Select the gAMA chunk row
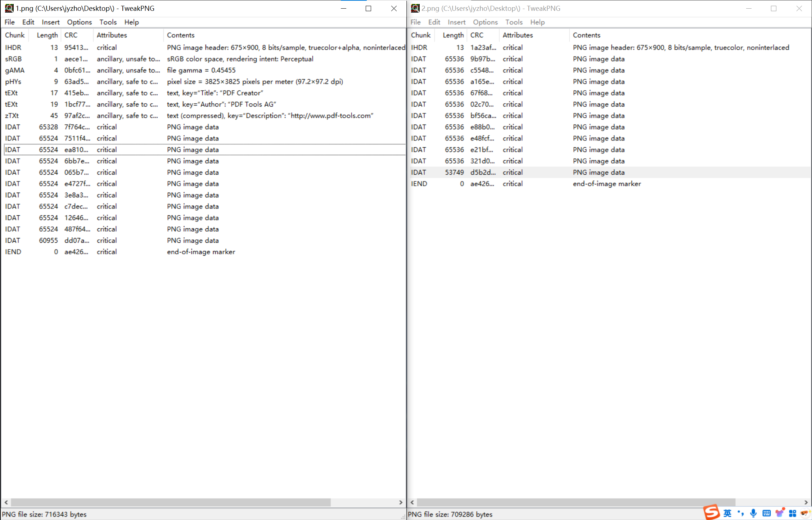Image resolution: width=812 pixels, height=520 pixels. tap(204, 70)
